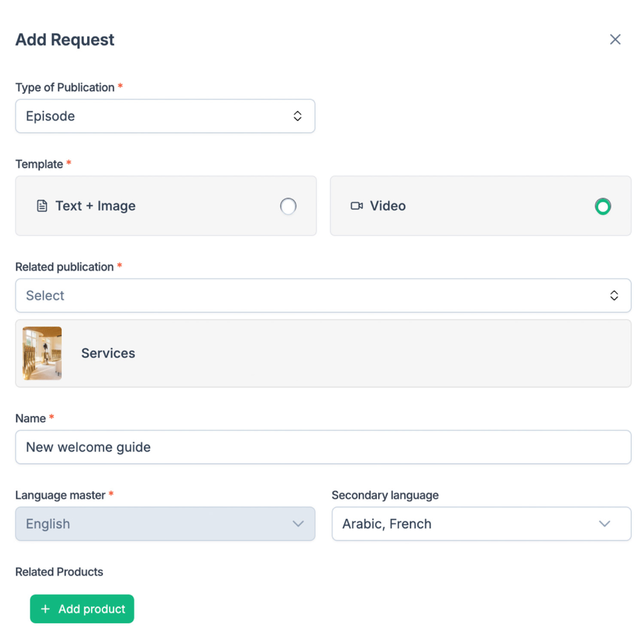Image resolution: width=644 pixels, height=644 pixels.
Task: Click the up-down arrows in Related publication
Action: [614, 296]
